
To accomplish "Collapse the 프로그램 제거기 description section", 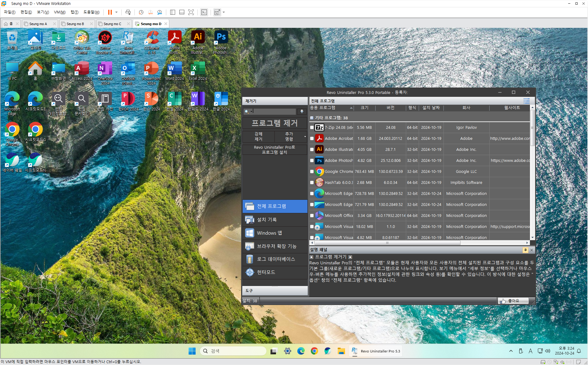I will (311, 257).
